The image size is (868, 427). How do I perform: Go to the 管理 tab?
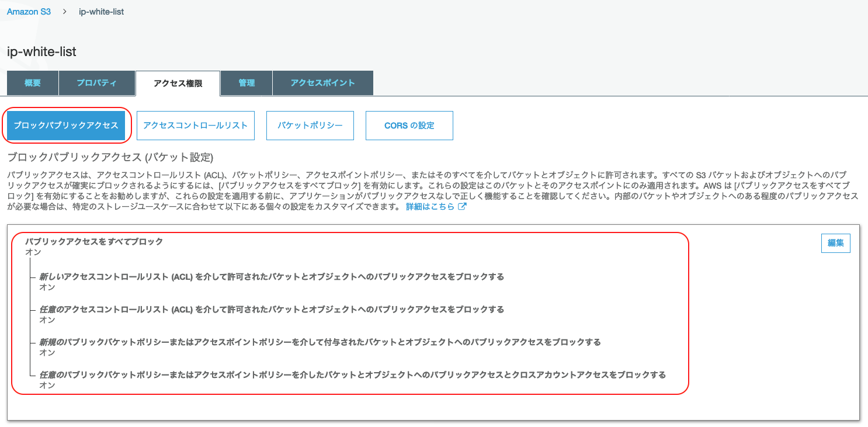tap(246, 83)
